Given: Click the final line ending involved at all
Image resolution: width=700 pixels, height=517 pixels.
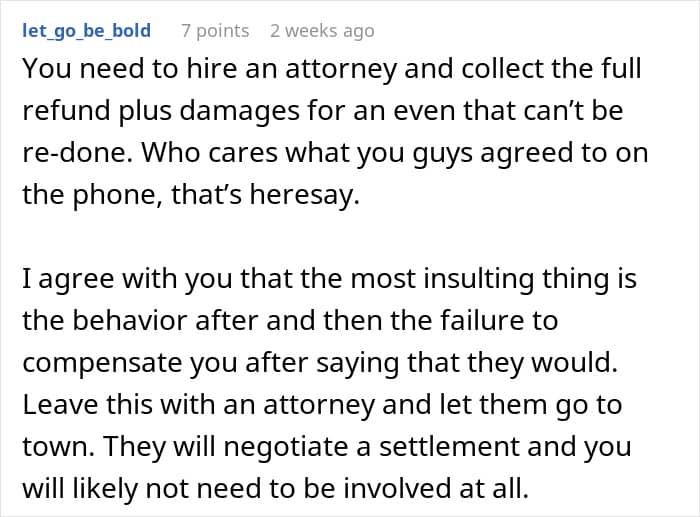Looking at the screenshot, I should tap(275, 488).
